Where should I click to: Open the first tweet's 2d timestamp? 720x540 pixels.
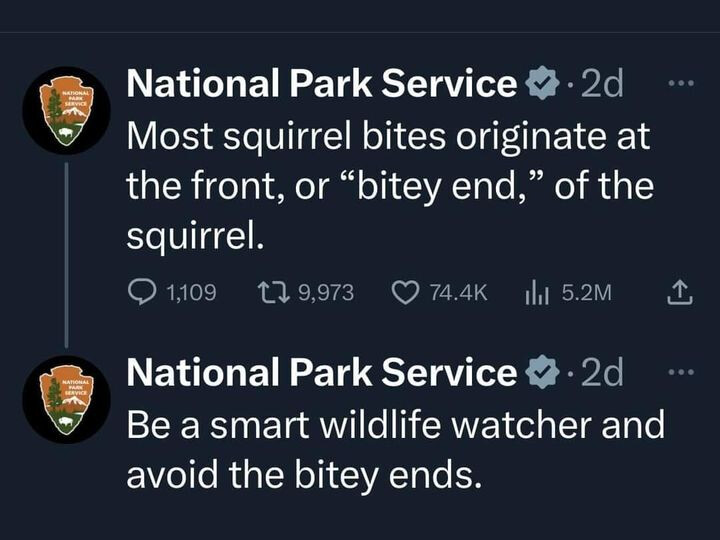tap(601, 85)
